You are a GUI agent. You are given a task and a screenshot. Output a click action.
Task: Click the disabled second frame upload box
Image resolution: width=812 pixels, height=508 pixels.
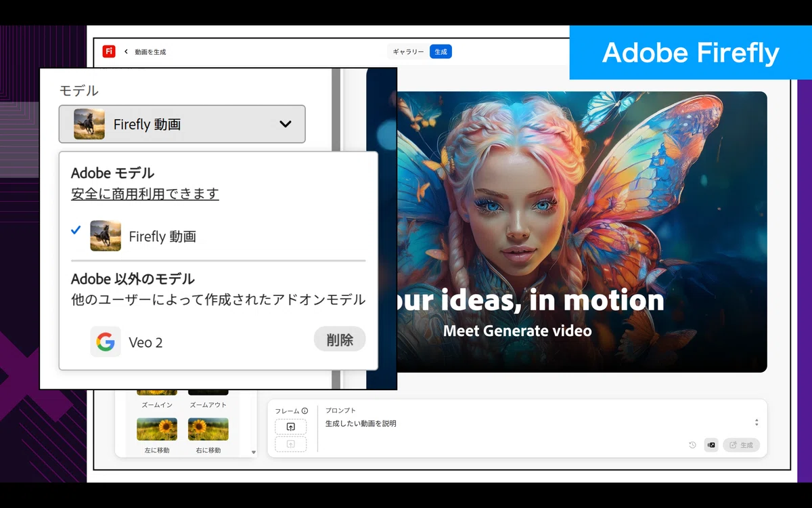tap(290, 444)
